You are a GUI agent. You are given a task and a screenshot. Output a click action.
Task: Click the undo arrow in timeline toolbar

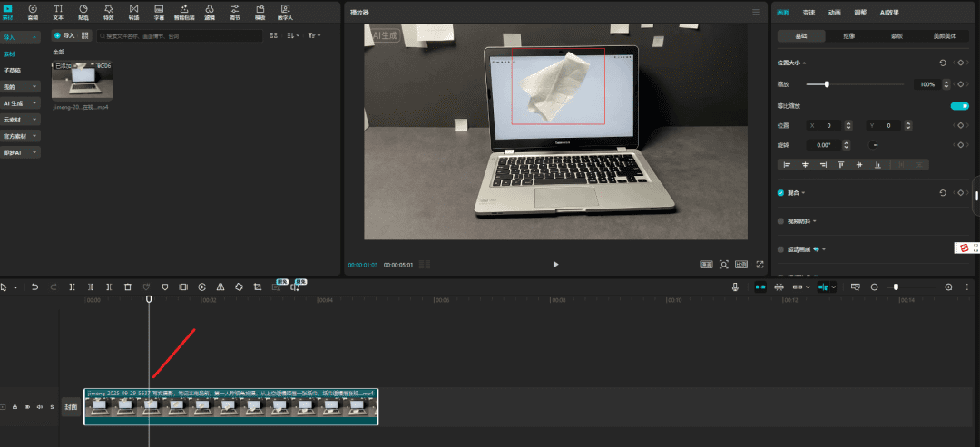tap(34, 287)
